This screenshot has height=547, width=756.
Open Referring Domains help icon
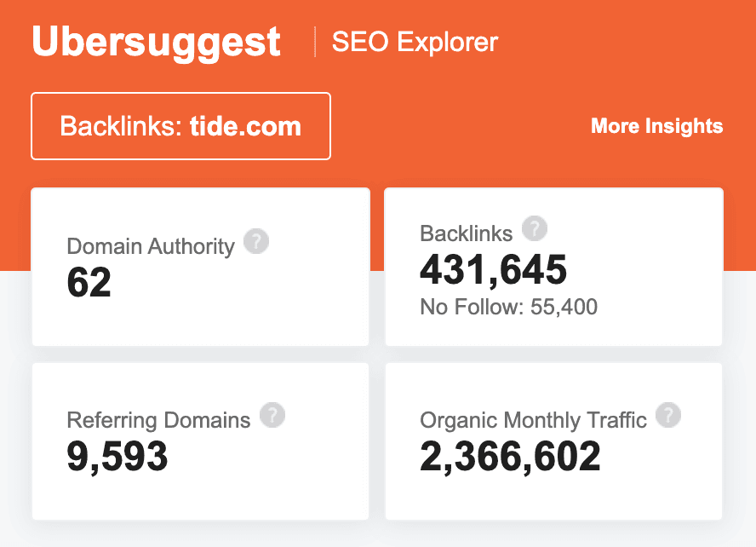point(272,416)
